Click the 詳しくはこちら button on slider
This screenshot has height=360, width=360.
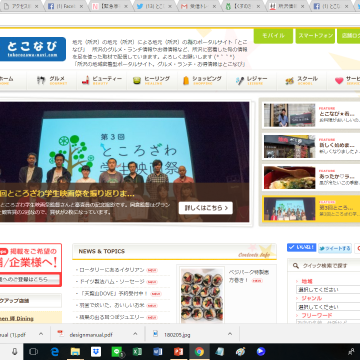[x=206, y=208]
